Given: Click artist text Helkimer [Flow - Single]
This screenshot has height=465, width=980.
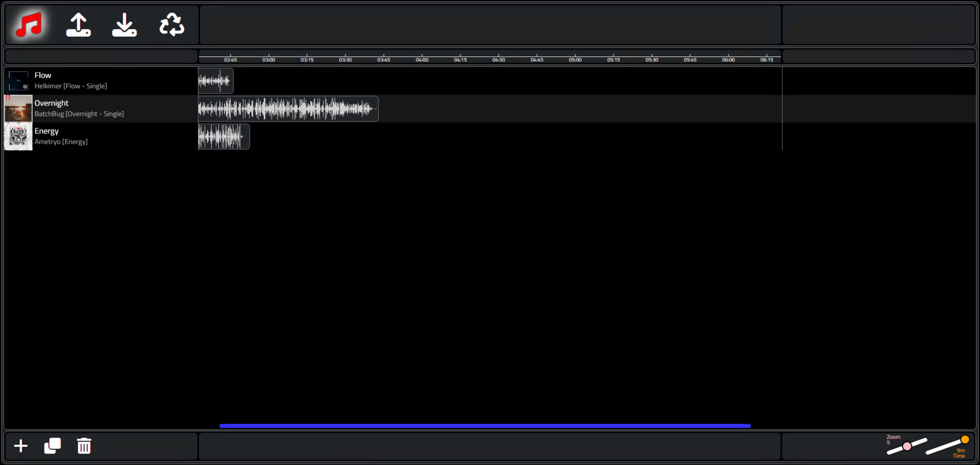Looking at the screenshot, I should pyautogui.click(x=71, y=86).
